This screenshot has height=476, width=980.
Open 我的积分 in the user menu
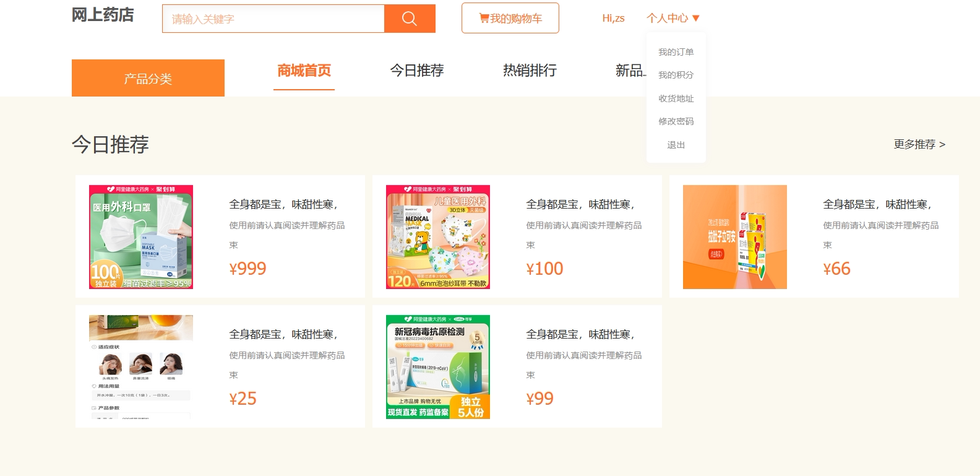coord(676,75)
